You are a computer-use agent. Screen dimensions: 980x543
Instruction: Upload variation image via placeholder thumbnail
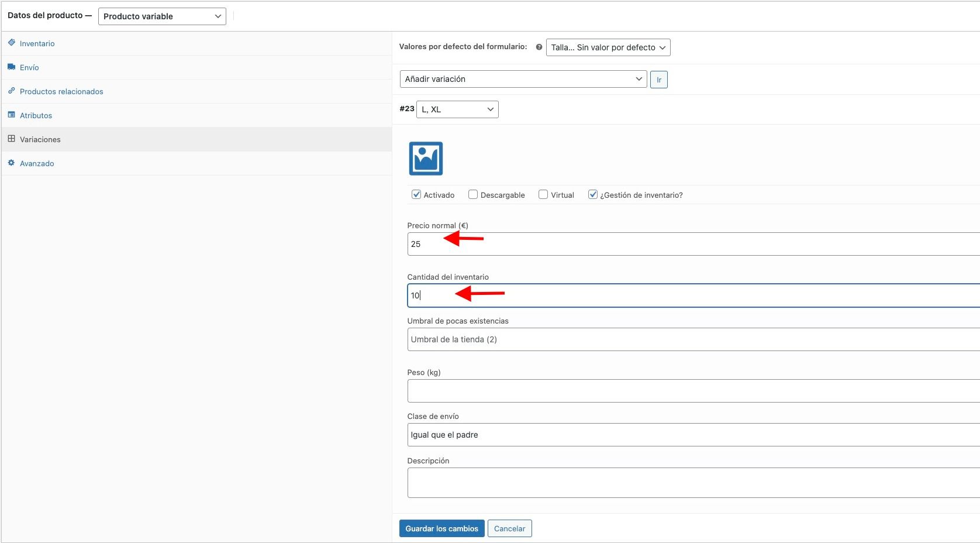tap(426, 159)
